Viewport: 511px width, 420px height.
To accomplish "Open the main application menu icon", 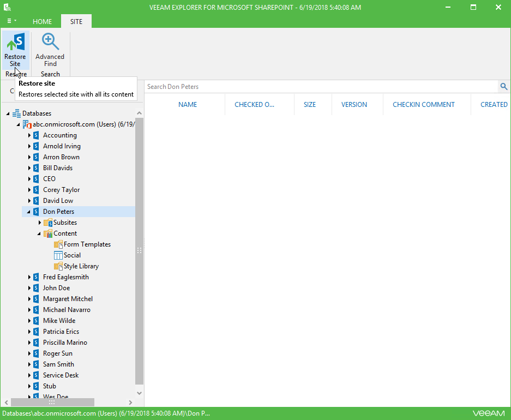I will [11, 21].
